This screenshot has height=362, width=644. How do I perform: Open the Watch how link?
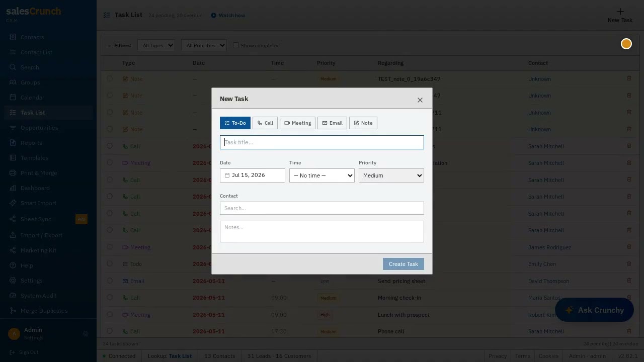228,16
